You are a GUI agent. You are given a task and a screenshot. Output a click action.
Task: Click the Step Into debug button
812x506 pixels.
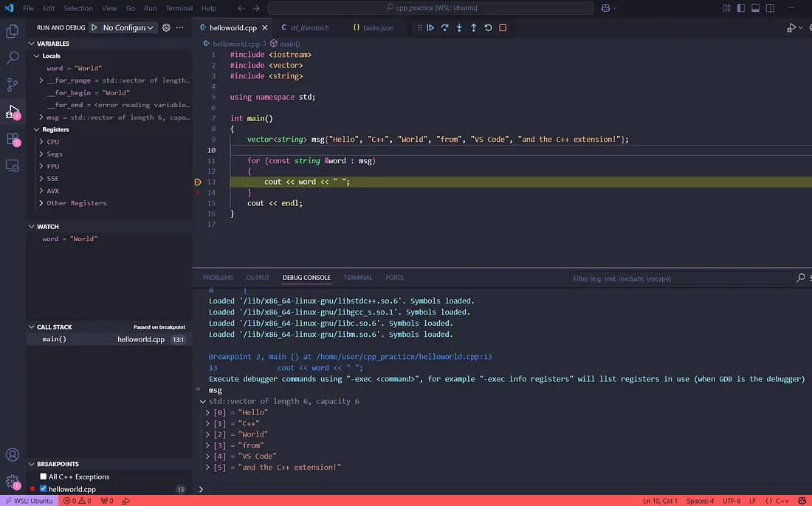(x=459, y=27)
